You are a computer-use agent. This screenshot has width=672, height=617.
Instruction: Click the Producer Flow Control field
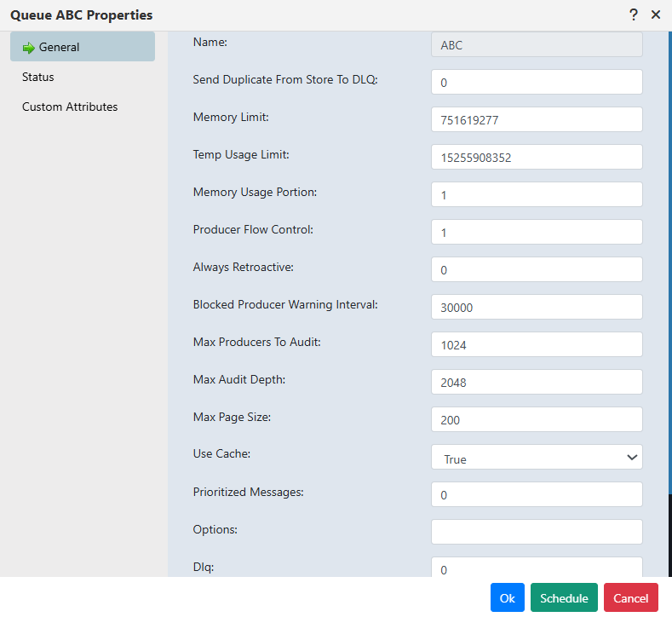[x=537, y=232]
